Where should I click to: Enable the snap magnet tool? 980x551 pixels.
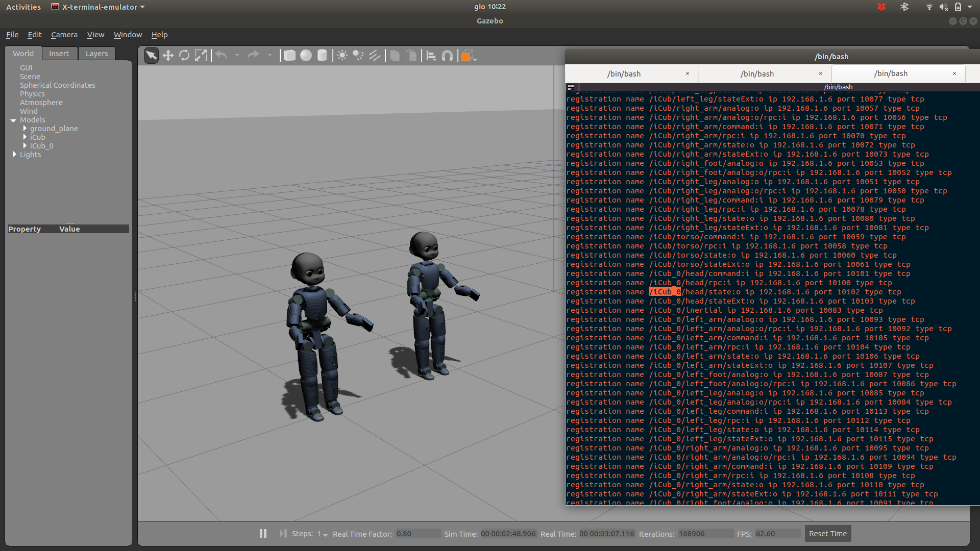(x=447, y=56)
